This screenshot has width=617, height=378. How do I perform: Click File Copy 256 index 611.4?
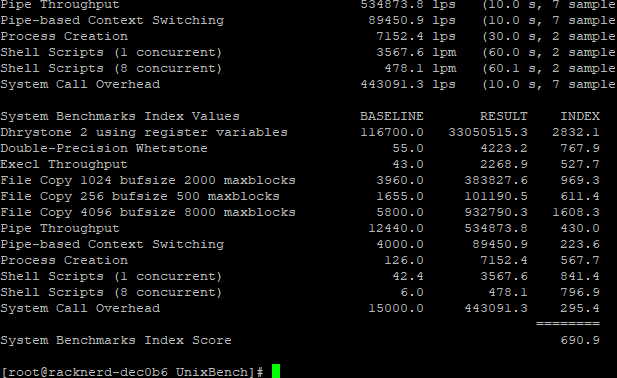580,196
